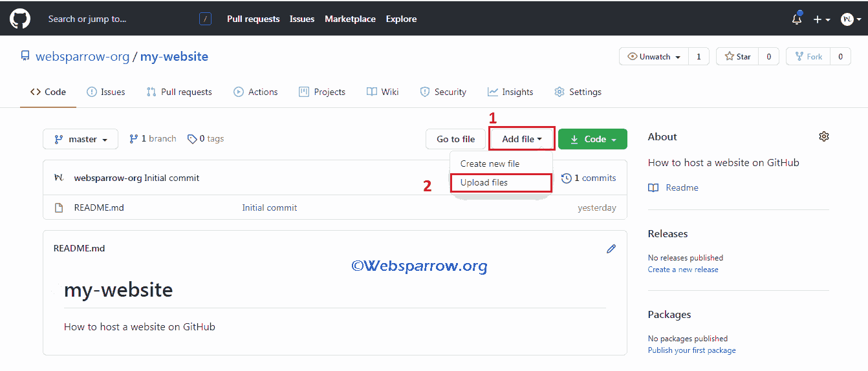Open Publish your first package link
The width and height of the screenshot is (868, 371).
click(691, 350)
